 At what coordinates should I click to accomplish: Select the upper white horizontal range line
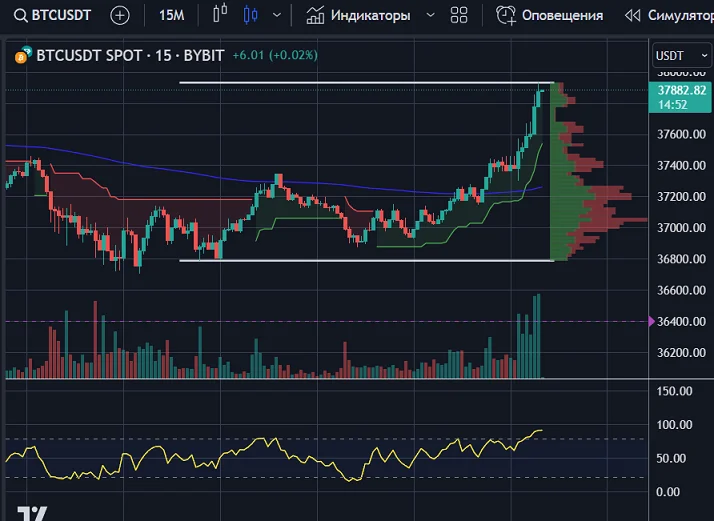point(367,82)
